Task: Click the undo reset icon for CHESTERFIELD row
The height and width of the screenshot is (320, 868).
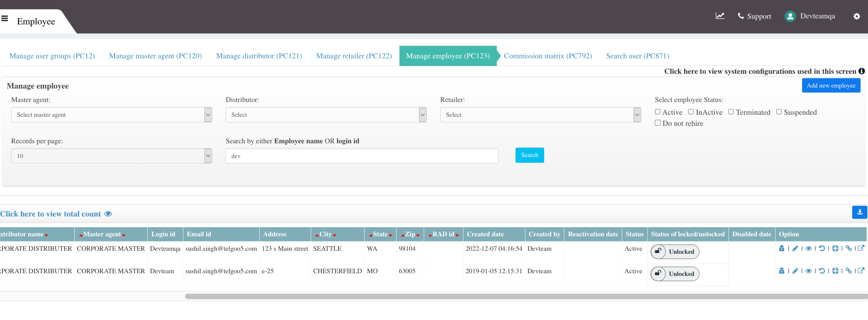Action: point(822,271)
